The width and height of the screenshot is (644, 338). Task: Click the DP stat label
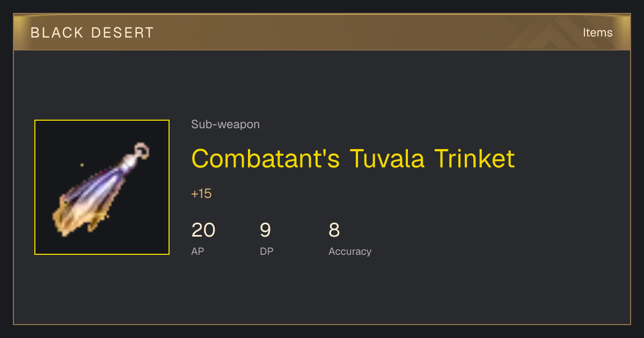267,251
